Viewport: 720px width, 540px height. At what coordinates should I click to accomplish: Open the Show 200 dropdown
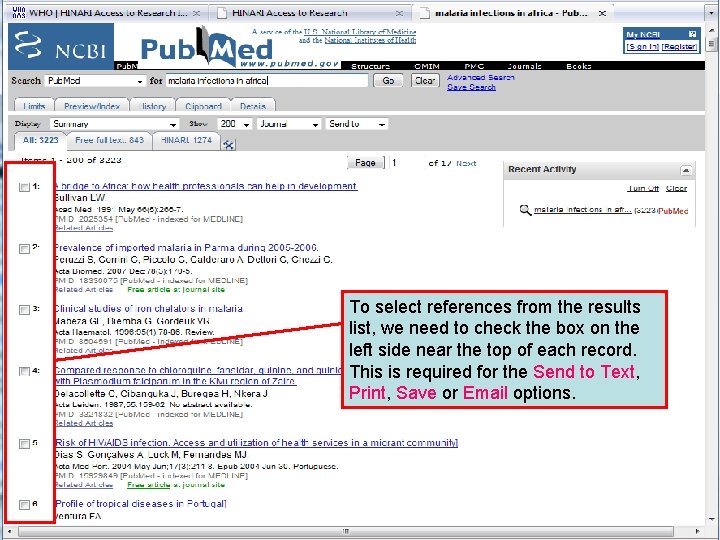(x=235, y=124)
